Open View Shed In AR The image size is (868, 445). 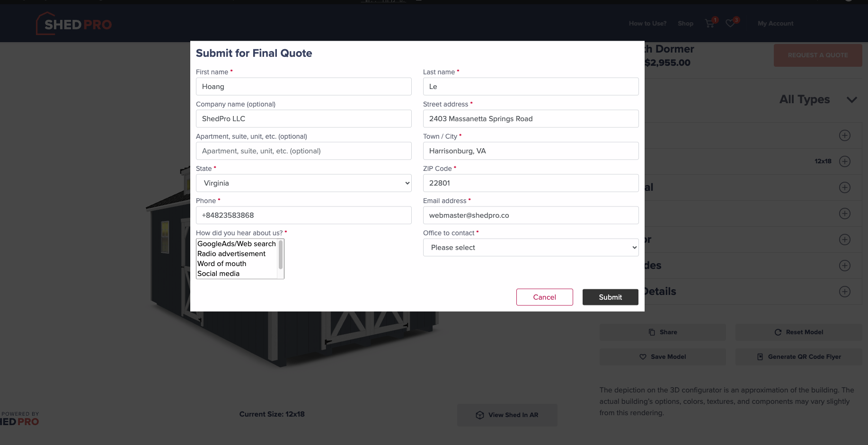(507, 415)
